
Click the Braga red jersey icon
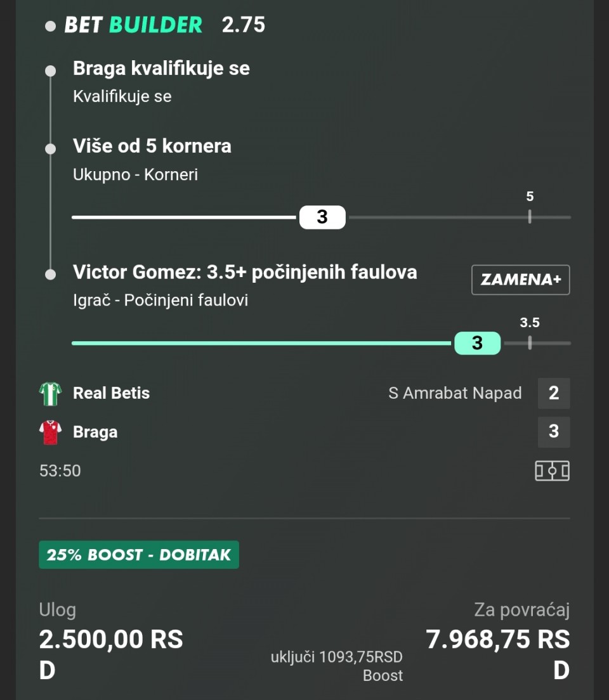click(50, 432)
